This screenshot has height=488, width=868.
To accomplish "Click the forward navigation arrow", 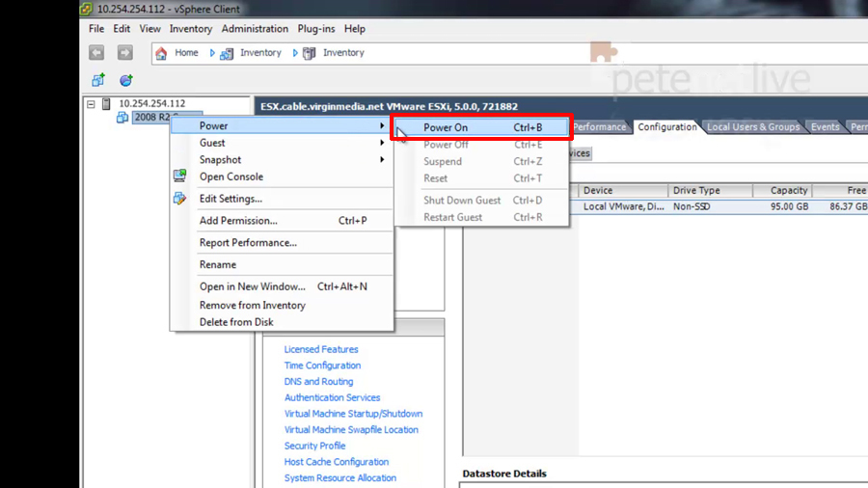I will pyautogui.click(x=125, y=53).
